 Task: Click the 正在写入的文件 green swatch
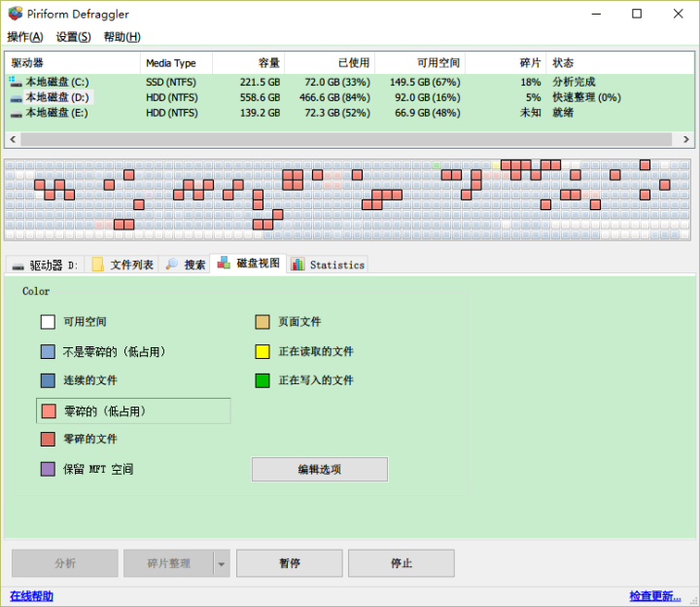tap(262, 380)
